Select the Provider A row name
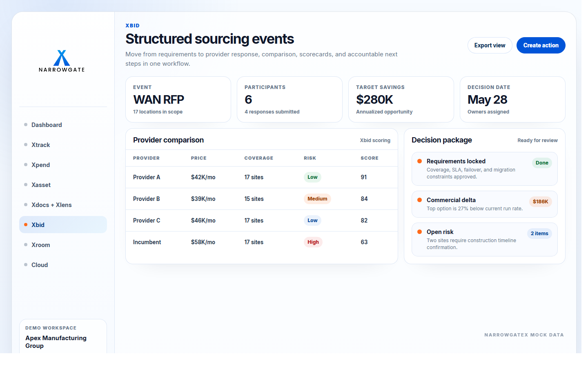 click(147, 177)
